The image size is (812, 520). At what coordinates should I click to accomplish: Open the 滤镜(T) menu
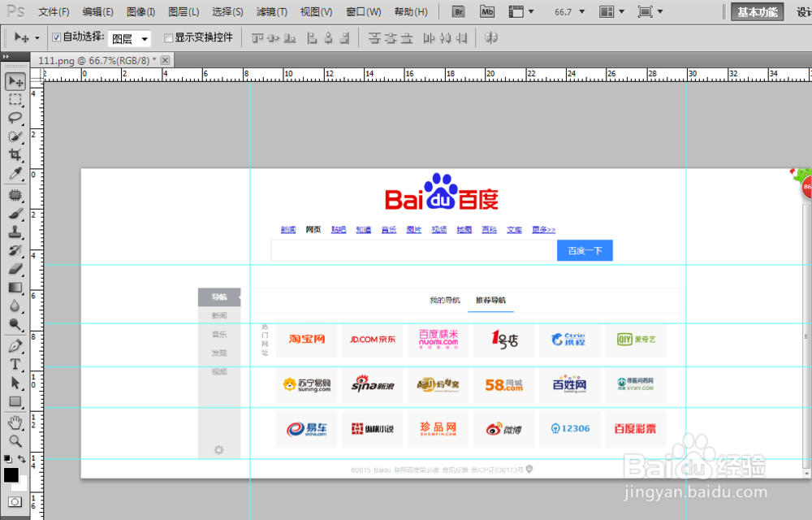pos(271,11)
